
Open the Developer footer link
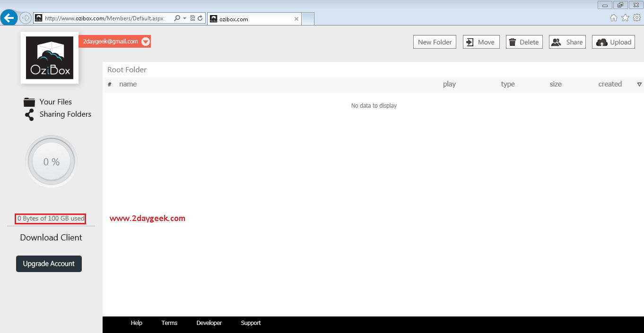coord(209,323)
